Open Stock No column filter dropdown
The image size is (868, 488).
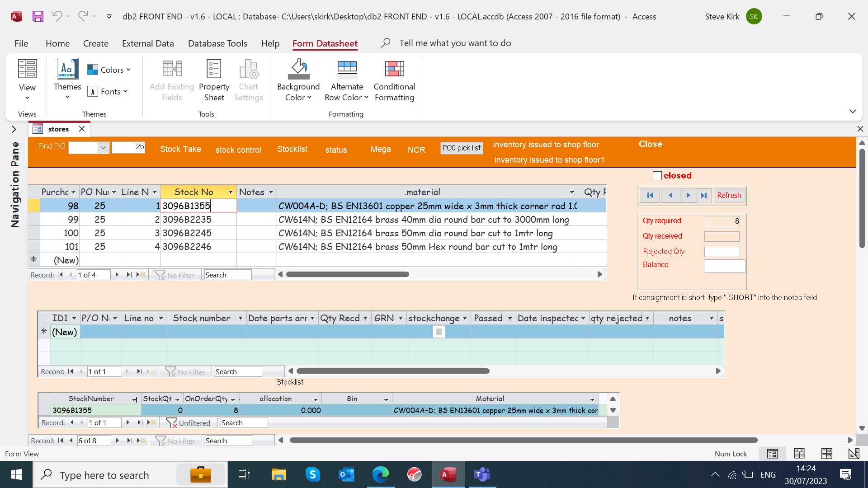tap(230, 192)
